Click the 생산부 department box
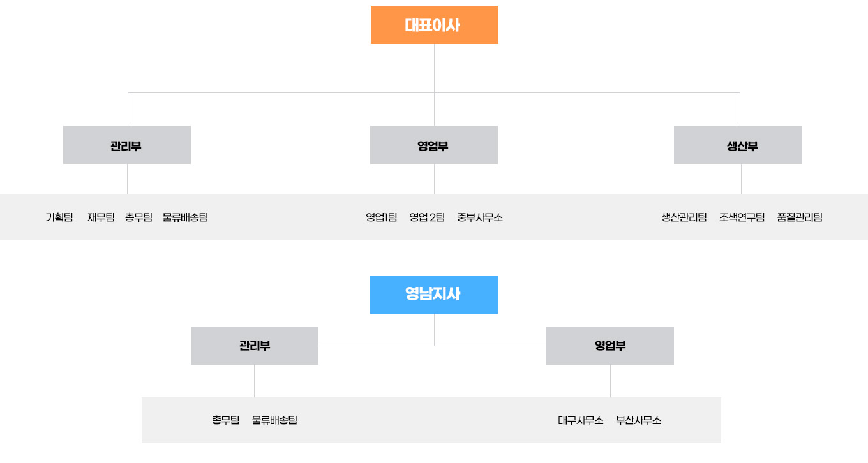 (738, 145)
